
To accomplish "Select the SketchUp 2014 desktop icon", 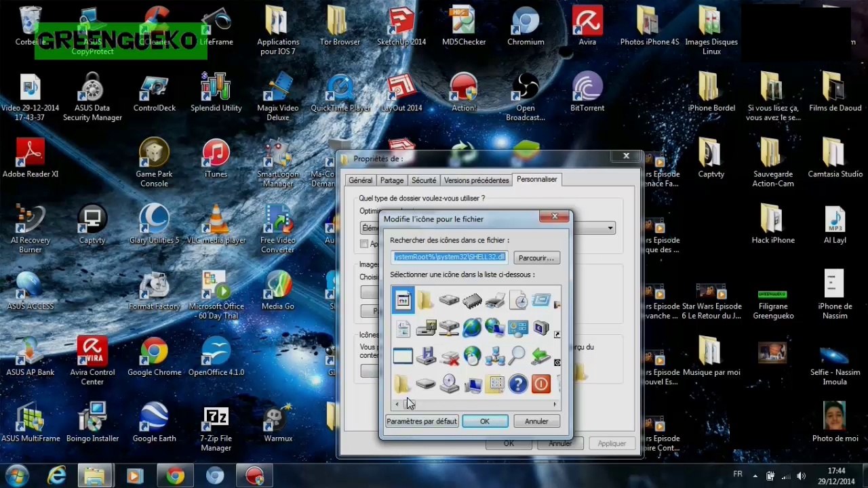I will [x=401, y=27].
